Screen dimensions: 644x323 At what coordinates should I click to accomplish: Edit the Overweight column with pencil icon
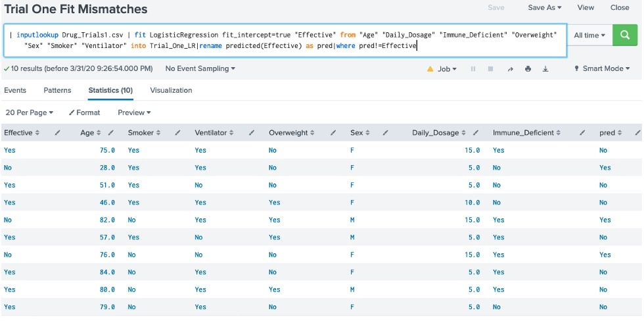[333, 133]
